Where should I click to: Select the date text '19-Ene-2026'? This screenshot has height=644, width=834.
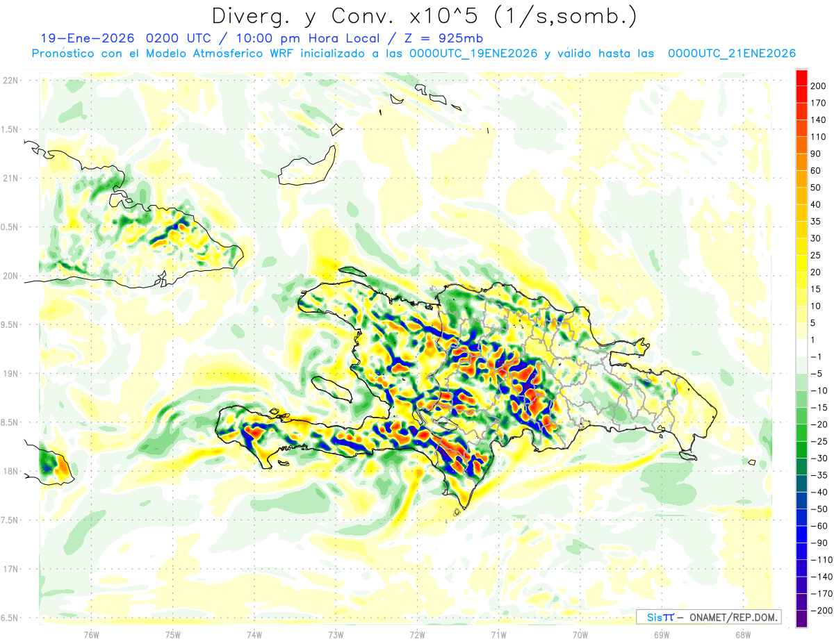tap(88, 38)
